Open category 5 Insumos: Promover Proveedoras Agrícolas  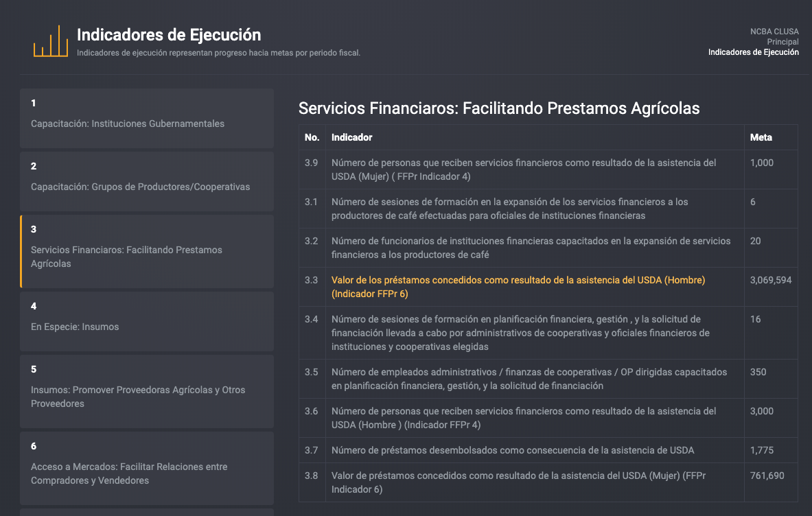[x=147, y=391]
